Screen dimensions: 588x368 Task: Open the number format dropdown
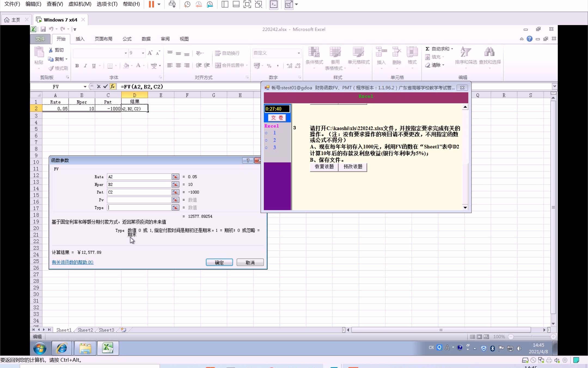[x=299, y=53]
